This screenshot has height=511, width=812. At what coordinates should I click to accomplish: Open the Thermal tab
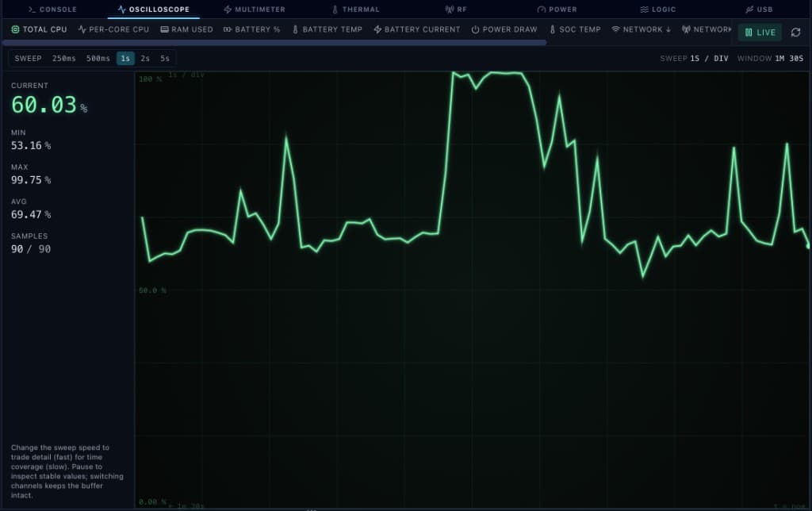[x=356, y=10]
